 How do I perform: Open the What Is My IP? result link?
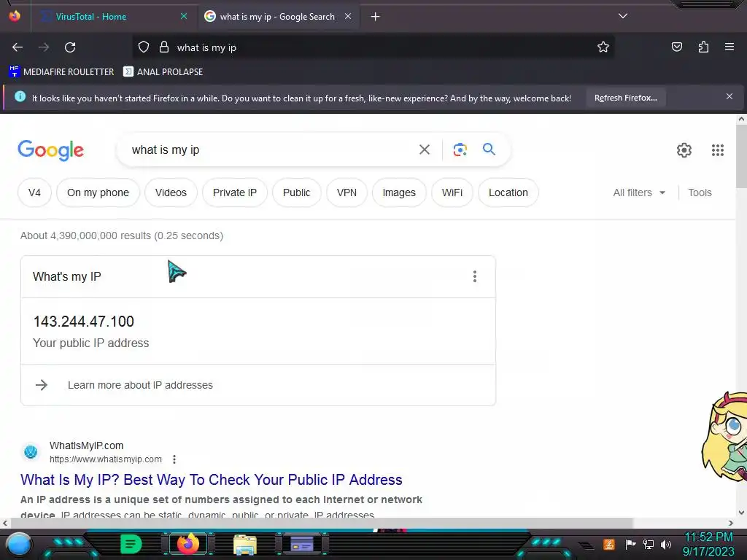211,480
